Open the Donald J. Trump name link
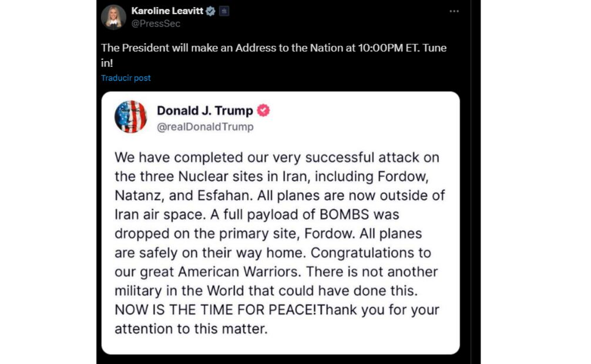 tap(204, 111)
